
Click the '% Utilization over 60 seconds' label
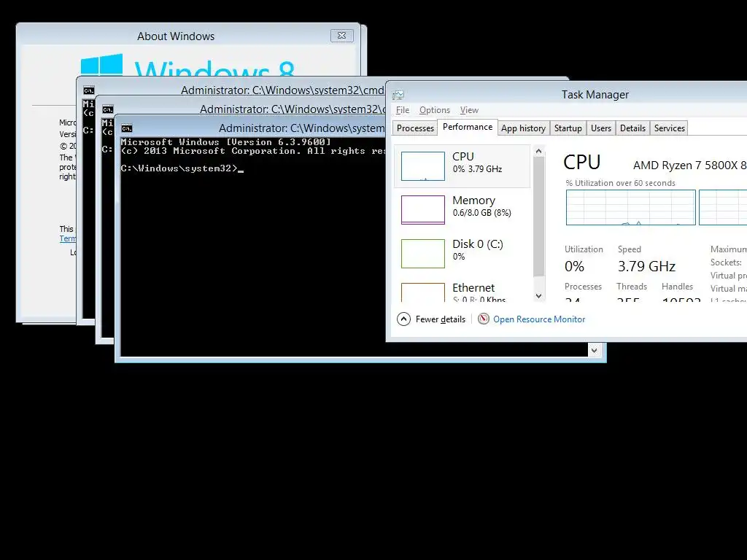coord(620,183)
